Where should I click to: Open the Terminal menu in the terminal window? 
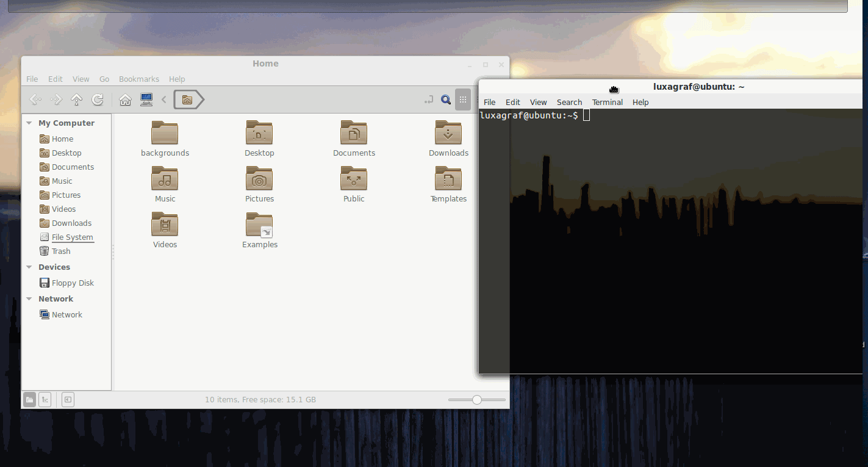(x=608, y=103)
